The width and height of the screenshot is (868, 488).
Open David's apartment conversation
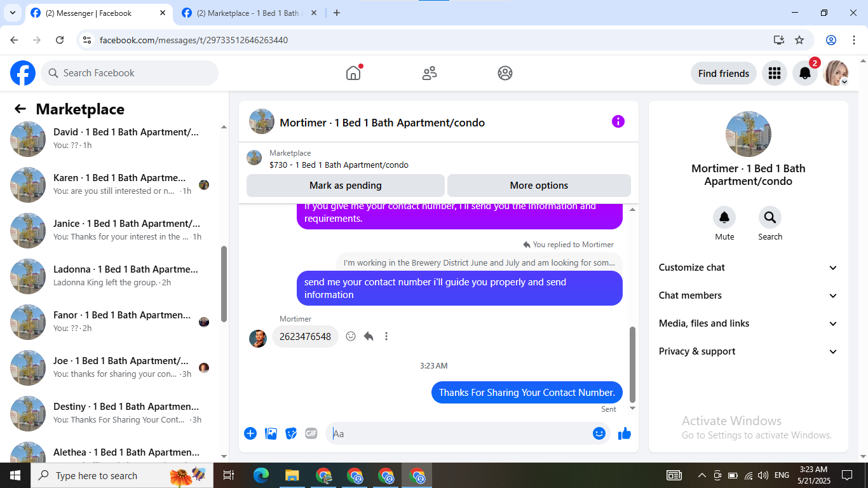pyautogui.click(x=111, y=138)
